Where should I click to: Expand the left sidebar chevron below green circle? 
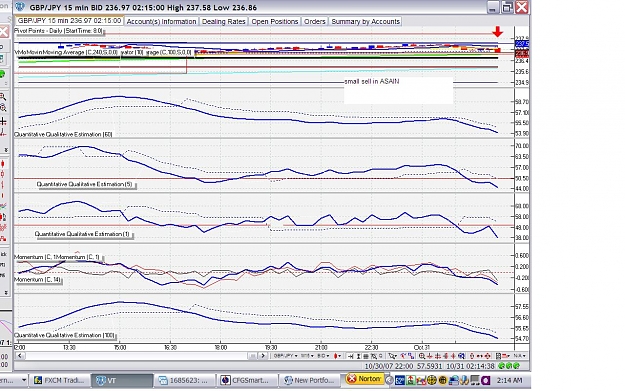coord(6,83)
